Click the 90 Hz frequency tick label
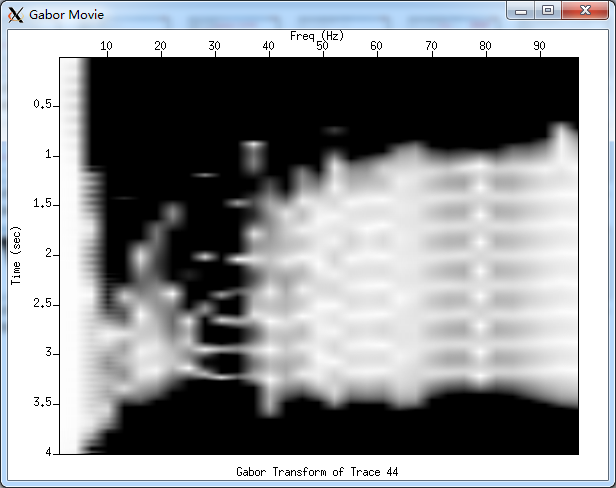The image size is (616, 488). point(539,46)
